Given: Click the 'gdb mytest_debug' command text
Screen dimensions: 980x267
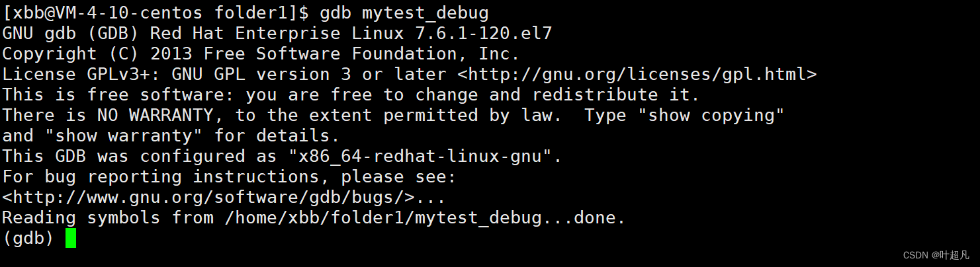Looking at the screenshot, I should pos(404,13).
